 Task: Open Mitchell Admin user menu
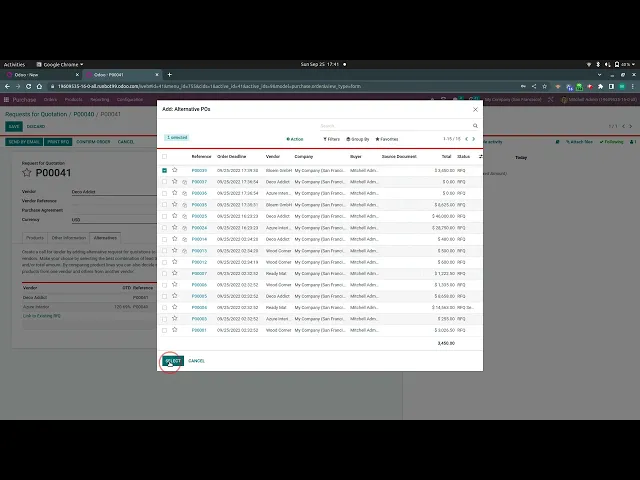pos(599,100)
